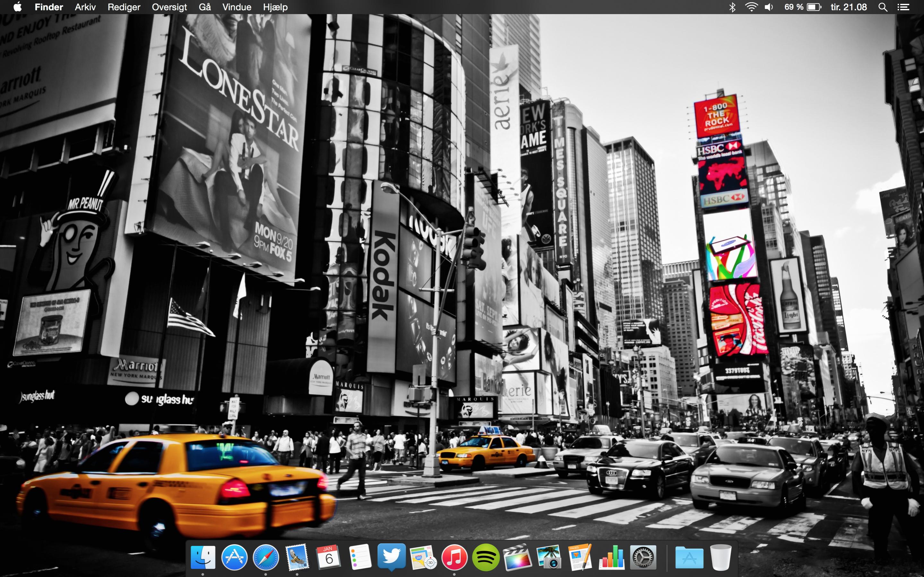Screen dimensions: 924x577
Task: Open Notification Center list icon
Action: [903, 7]
